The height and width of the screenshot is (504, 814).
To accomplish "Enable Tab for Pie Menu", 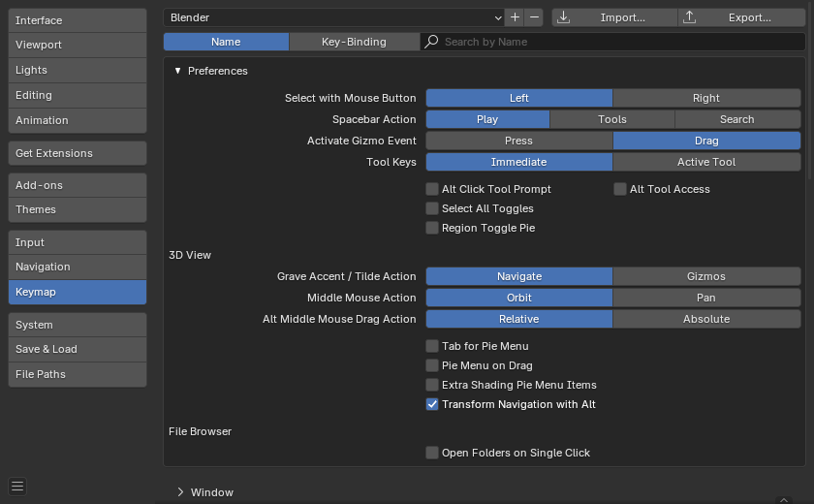I will 432,346.
